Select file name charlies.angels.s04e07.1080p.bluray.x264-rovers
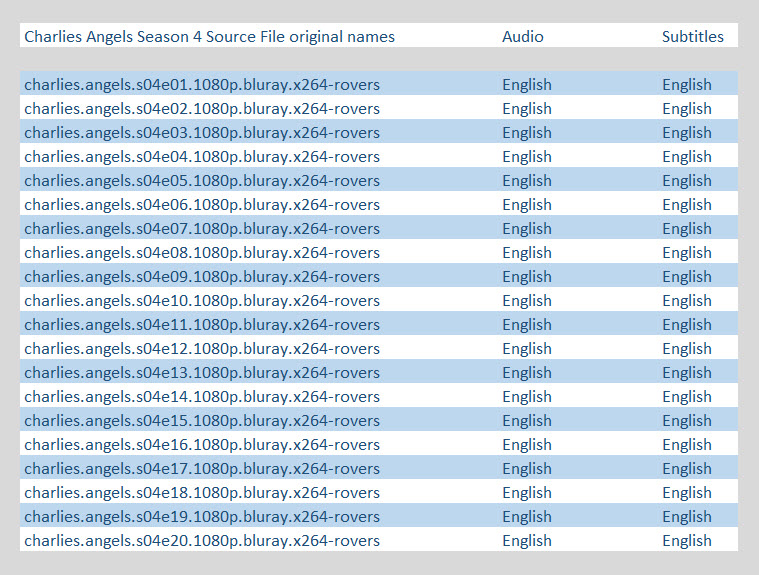Viewport: 759px width, 575px height. pos(202,228)
